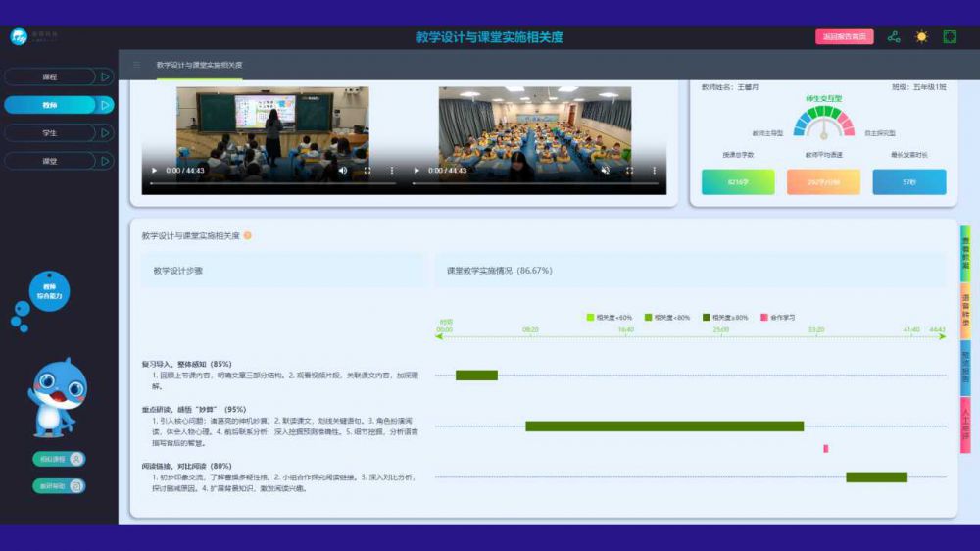Click the 8216字 gradient stat button
This screenshot has width=980, height=551.
tap(737, 182)
